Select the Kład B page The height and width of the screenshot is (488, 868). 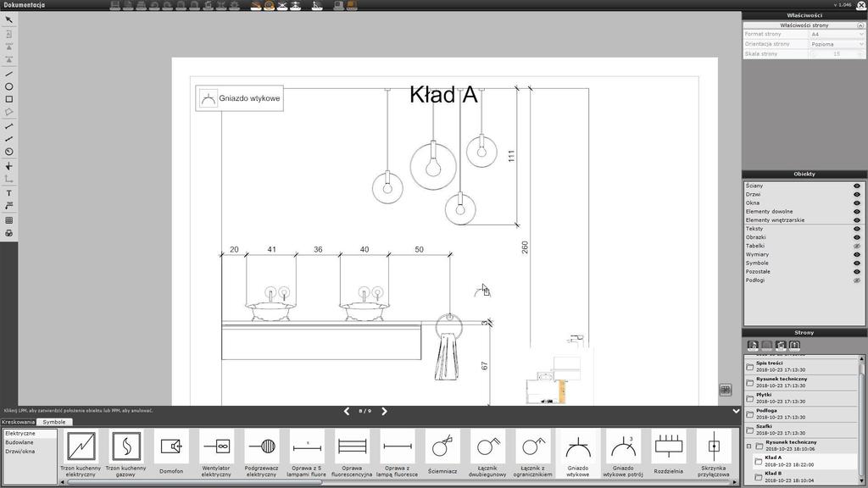pyautogui.click(x=805, y=477)
